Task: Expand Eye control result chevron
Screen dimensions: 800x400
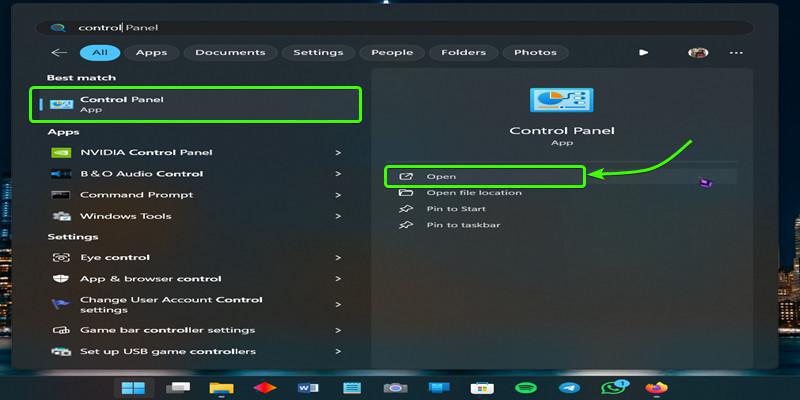Action: pyautogui.click(x=338, y=258)
